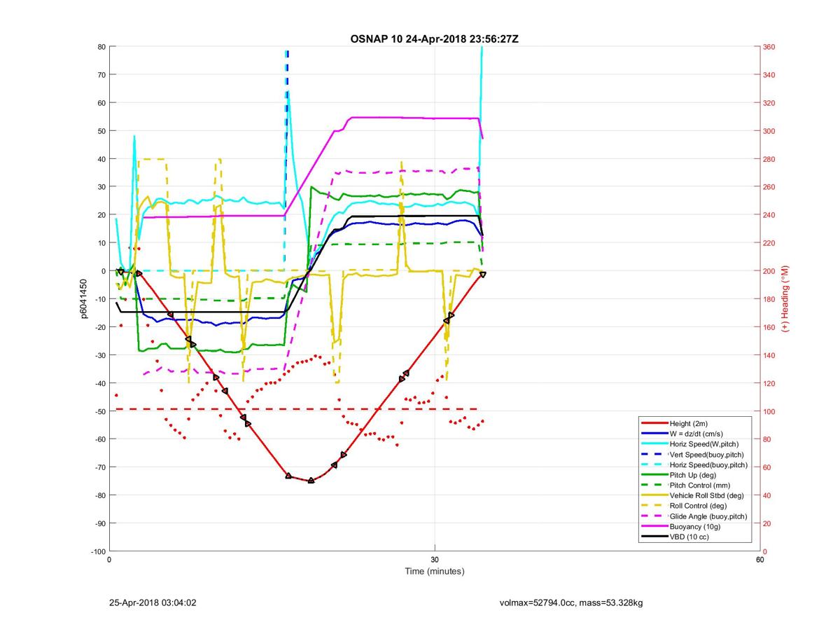This screenshot has height=620, width=840.
Task: Click the "-10" tick on the left axis
Action: (x=100, y=299)
